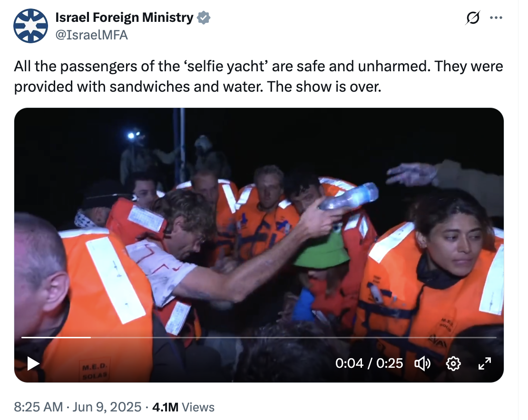Click the tweet text about the 'selfie yacht'
Viewport: 528px width, 420px height.
pos(258,76)
